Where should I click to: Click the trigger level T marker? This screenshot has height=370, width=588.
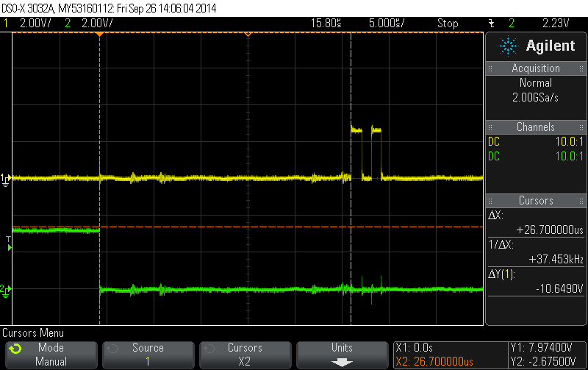pos(9,243)
